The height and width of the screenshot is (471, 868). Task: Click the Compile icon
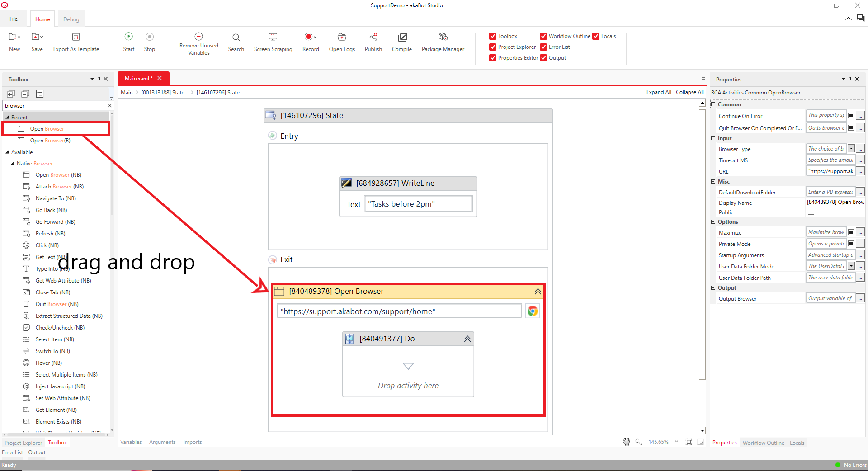[402, 37]
